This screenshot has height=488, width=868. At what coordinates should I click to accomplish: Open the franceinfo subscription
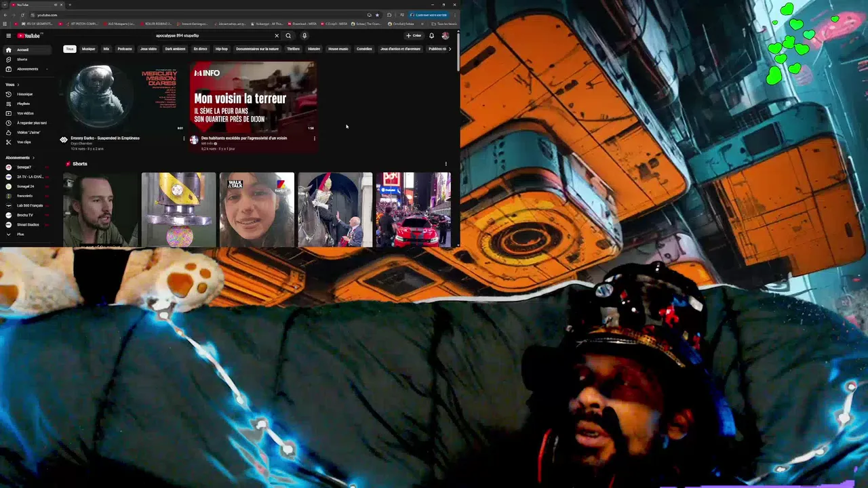[x=26, y=196]
